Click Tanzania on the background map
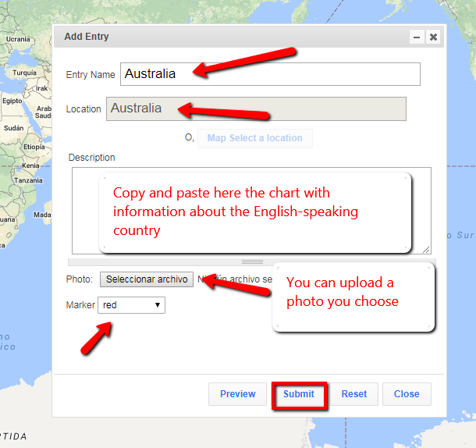Viewport: 476px width, 448px height. click(x=28, y=180)
